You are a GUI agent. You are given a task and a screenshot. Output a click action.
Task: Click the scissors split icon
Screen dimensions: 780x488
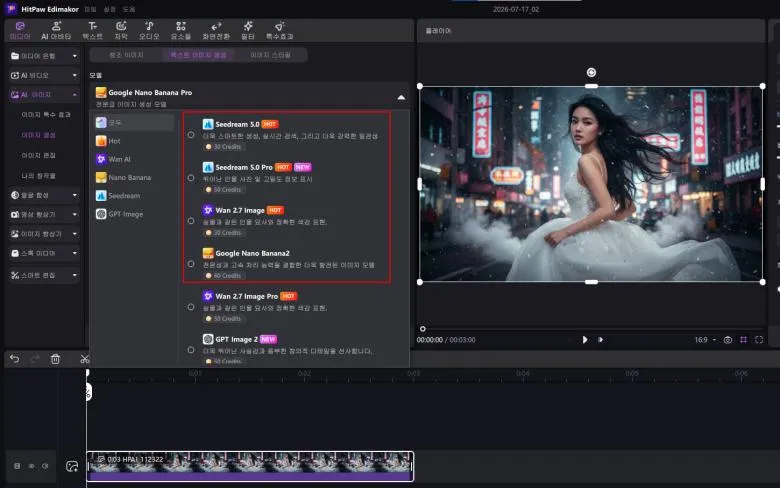pyautogui.click(x=85, y=359)
